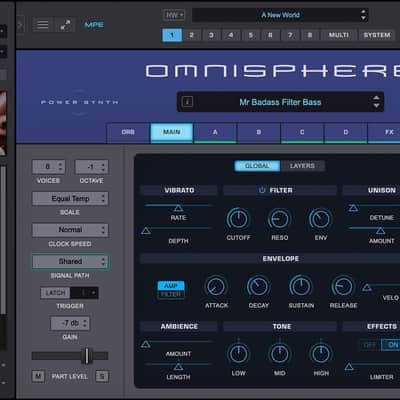
Task: Select part 3 button
Action: [211, 35]
